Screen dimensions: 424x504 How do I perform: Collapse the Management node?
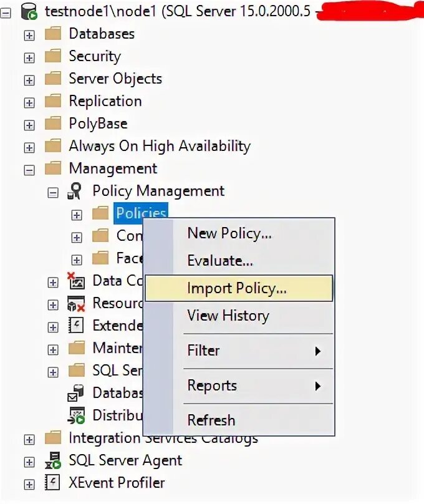pyautogui.click(x=29, y=170)
